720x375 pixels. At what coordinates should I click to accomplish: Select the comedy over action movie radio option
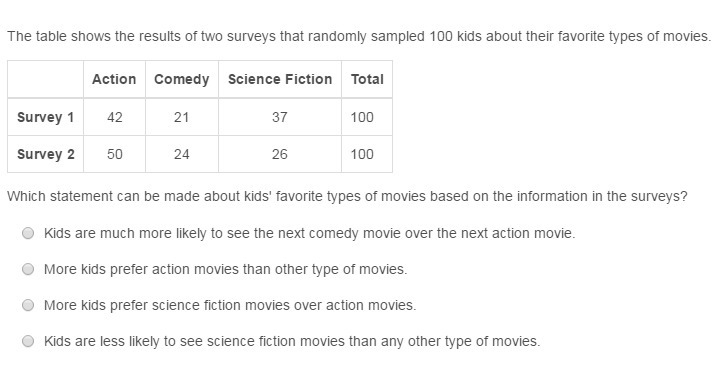coord(28,233)
